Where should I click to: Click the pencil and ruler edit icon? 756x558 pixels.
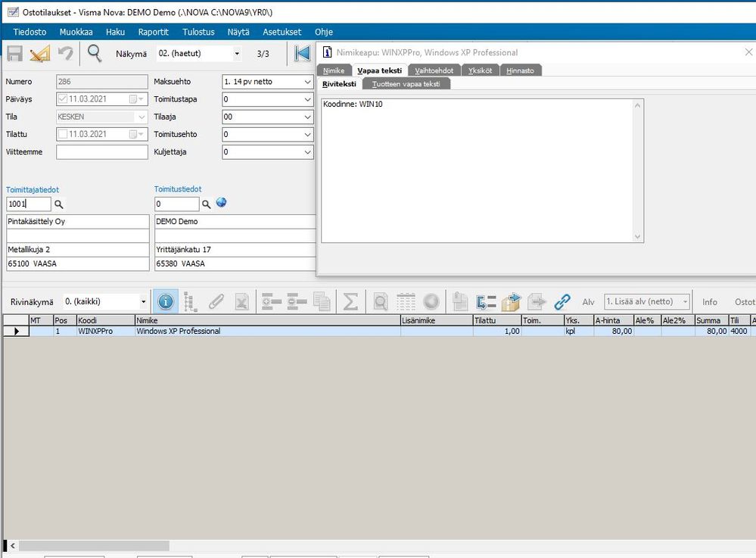(x=39, y=53)
